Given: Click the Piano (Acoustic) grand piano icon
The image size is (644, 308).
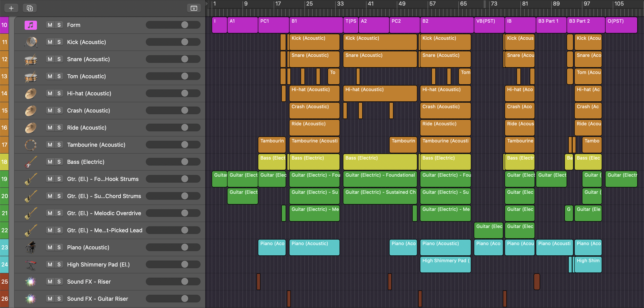Looking at the screenshot, I should (x=31, y=247).
